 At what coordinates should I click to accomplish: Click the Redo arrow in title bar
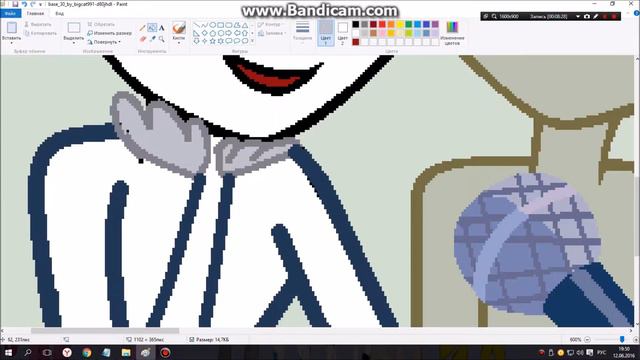33,4
